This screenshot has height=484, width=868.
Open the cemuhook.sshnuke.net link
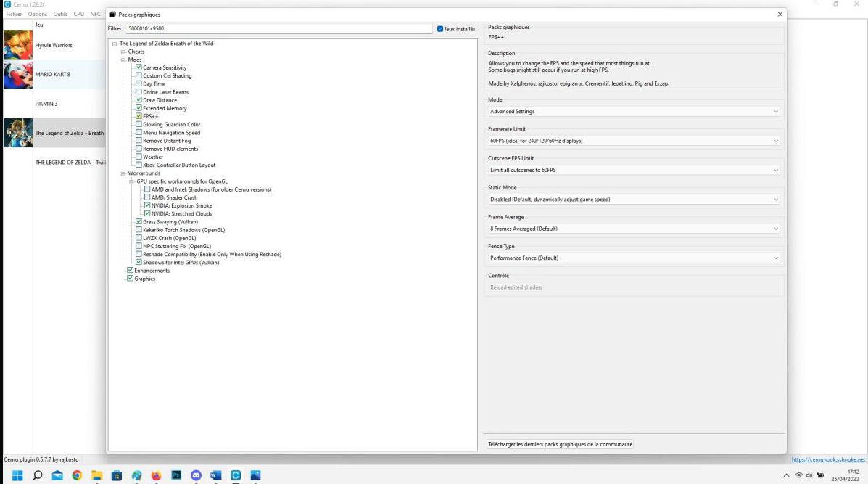[x=828, y=459]
